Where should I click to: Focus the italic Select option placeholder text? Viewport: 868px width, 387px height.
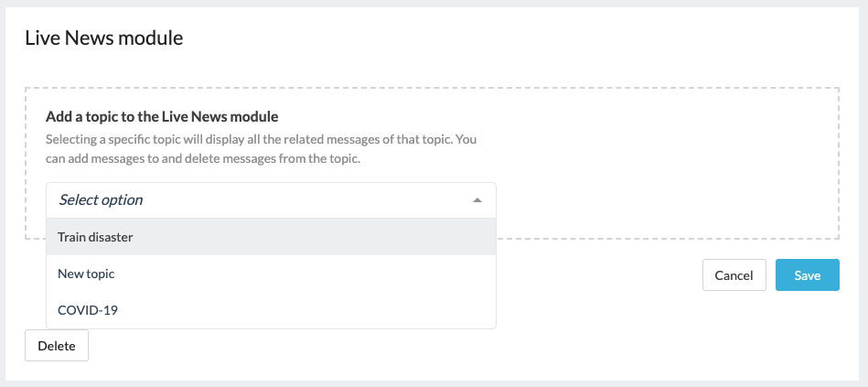point(101,199)
